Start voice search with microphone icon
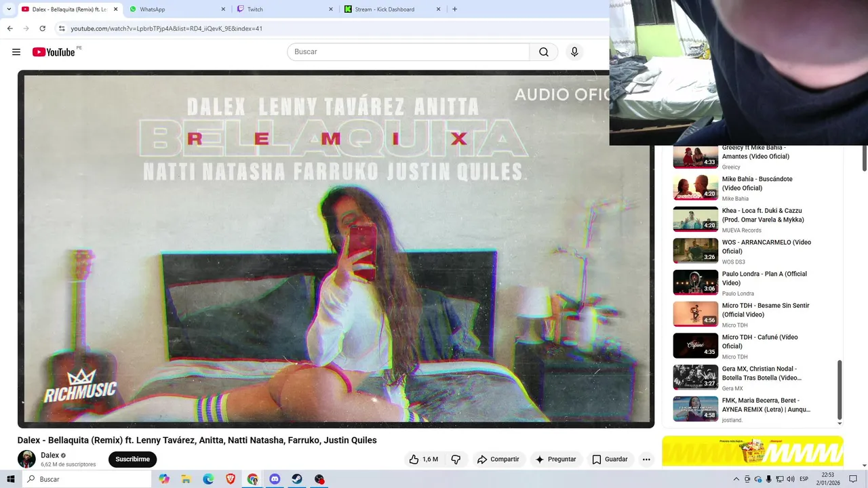 pyautogui.click(x=574, y=52)
